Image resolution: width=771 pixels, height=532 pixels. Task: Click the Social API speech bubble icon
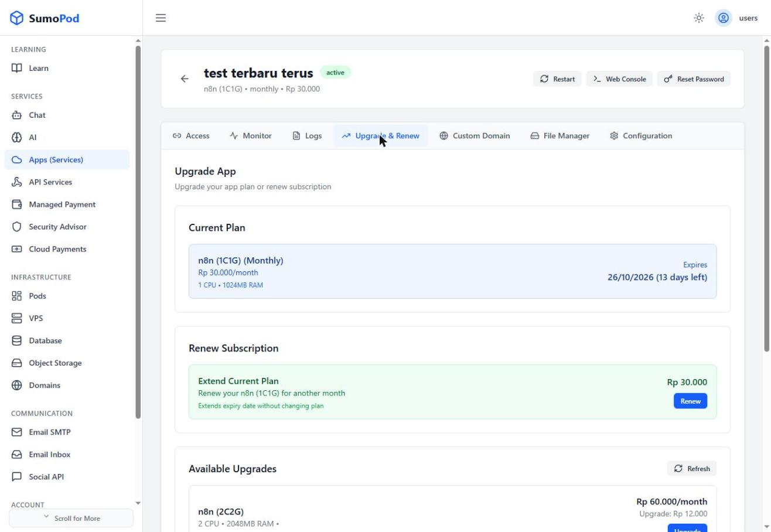click(16, 476)
